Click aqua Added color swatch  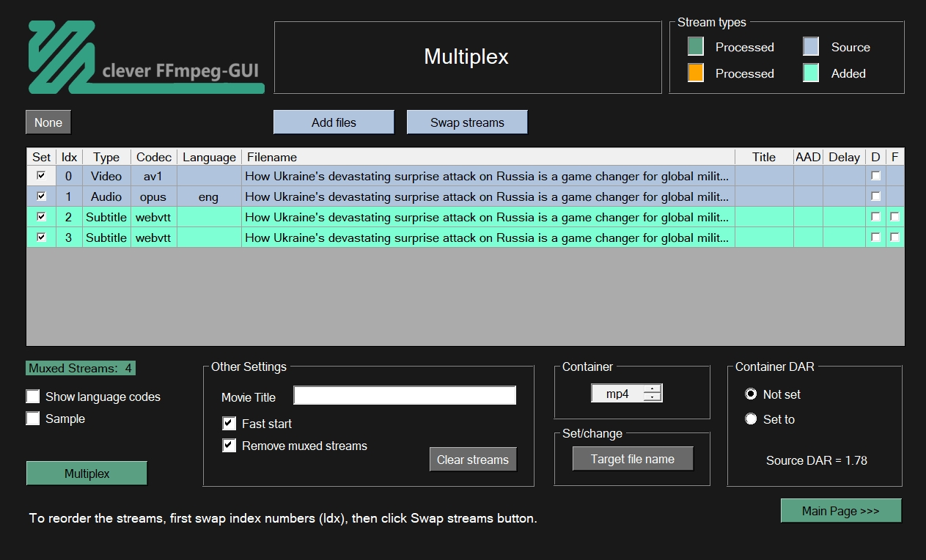(x=811, y=73)
